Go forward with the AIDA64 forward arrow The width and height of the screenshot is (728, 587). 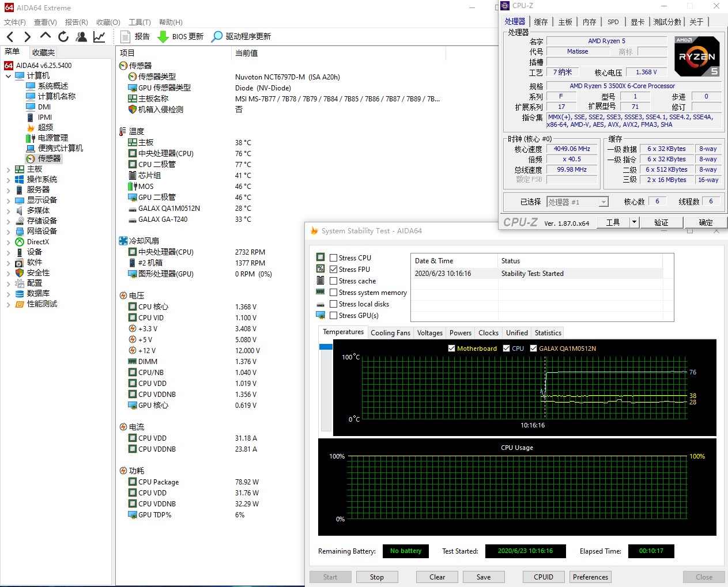point(27,37)
